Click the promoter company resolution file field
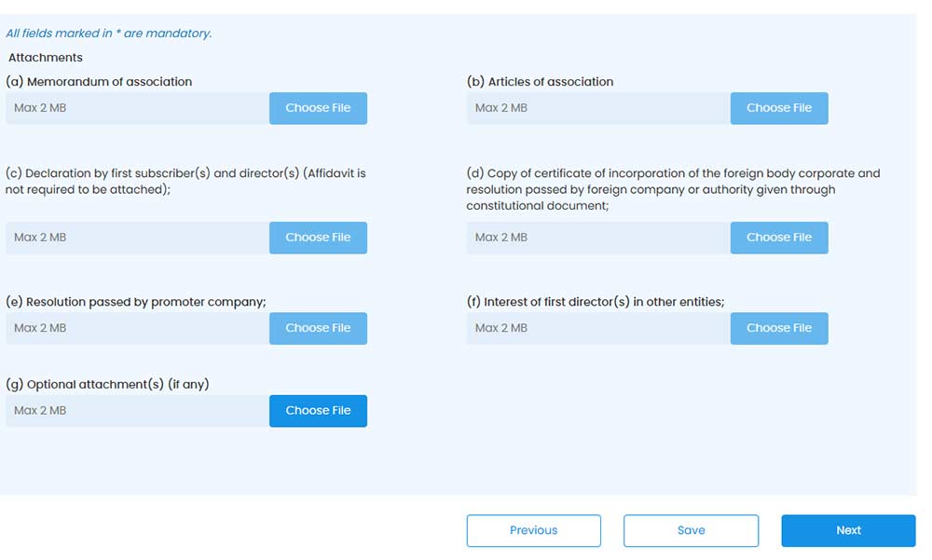 coord(137,328)
